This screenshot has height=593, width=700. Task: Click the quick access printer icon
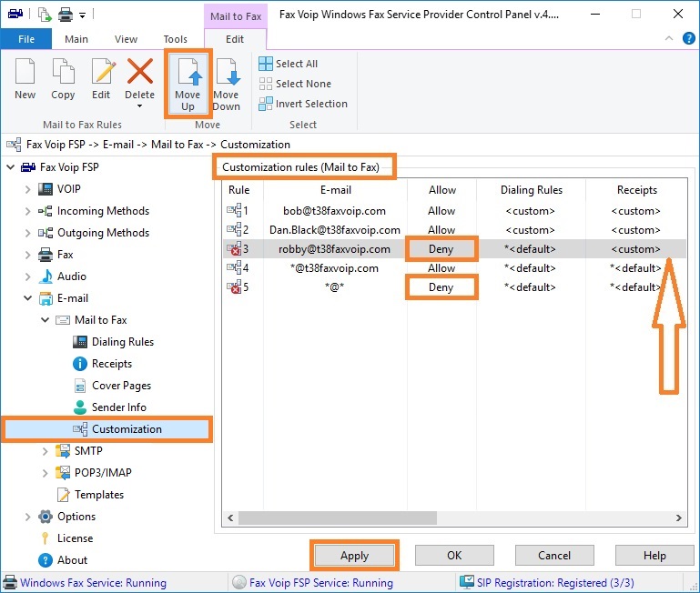click(x=66, y=15)
